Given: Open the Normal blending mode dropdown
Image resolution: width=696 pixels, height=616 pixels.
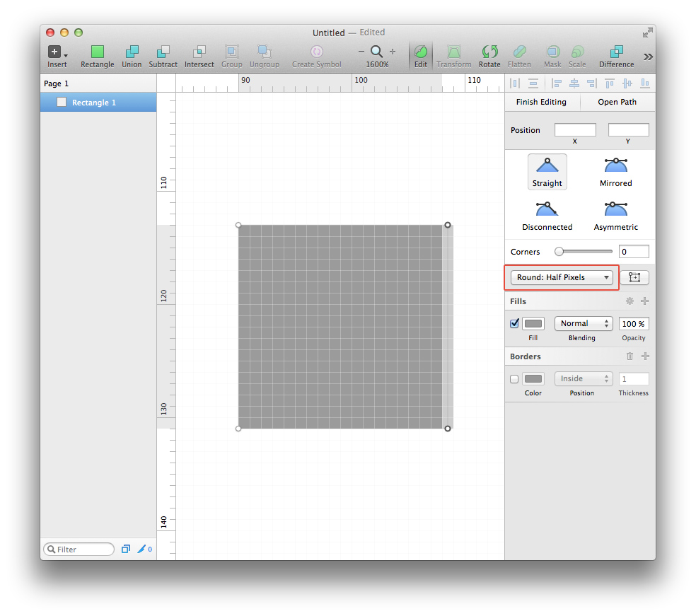Looking at the screenshot, I should [x=583, y=323].
